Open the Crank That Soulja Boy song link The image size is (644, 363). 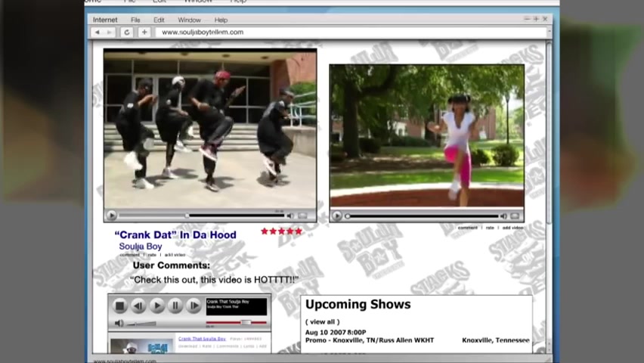[202, 339]
